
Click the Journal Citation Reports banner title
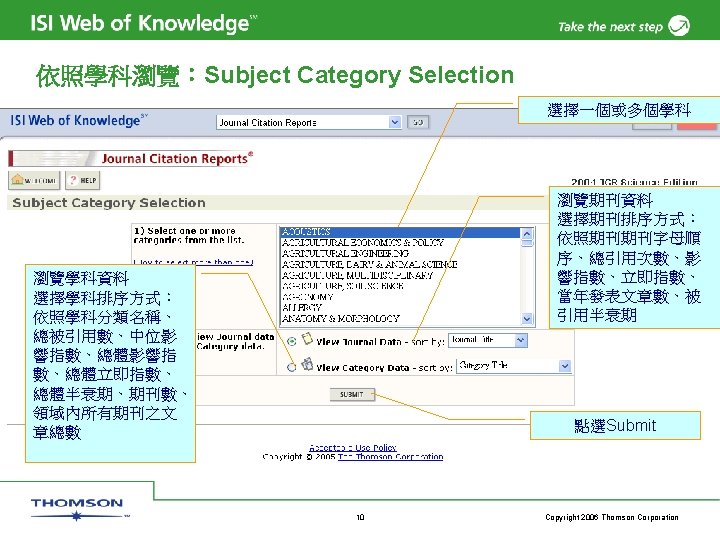coord(177,158)
